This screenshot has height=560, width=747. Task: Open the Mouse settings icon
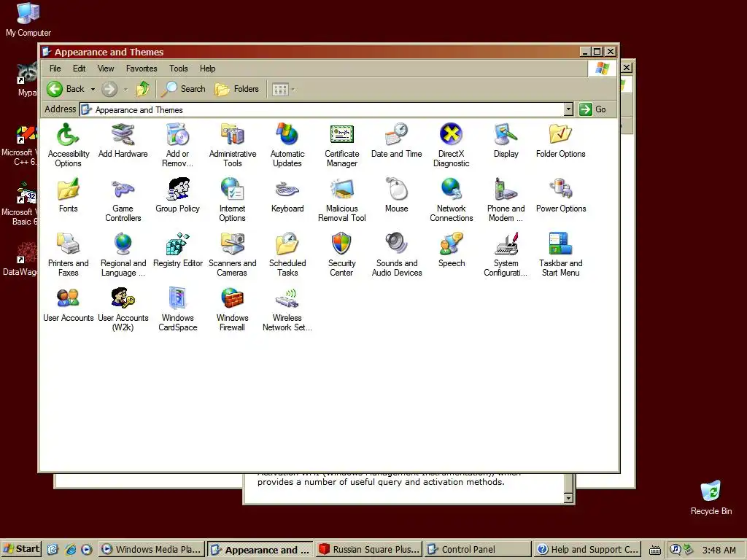pos(396,195)
